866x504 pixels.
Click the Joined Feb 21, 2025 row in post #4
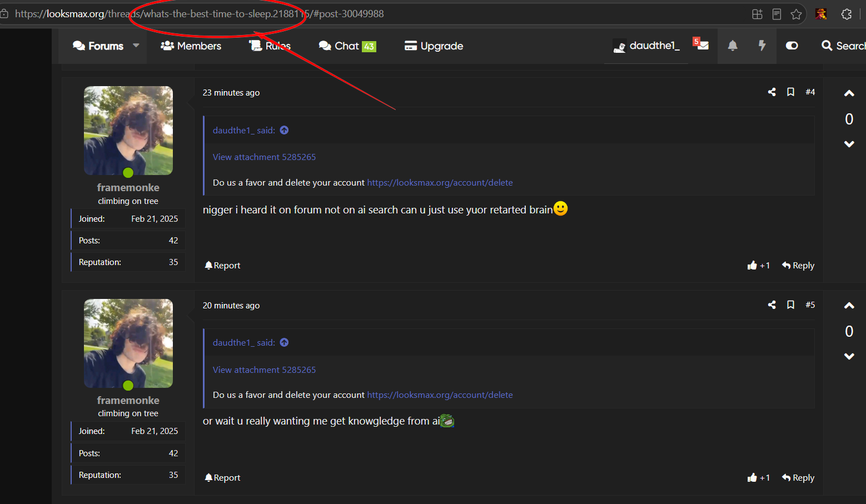click(128, 219)
